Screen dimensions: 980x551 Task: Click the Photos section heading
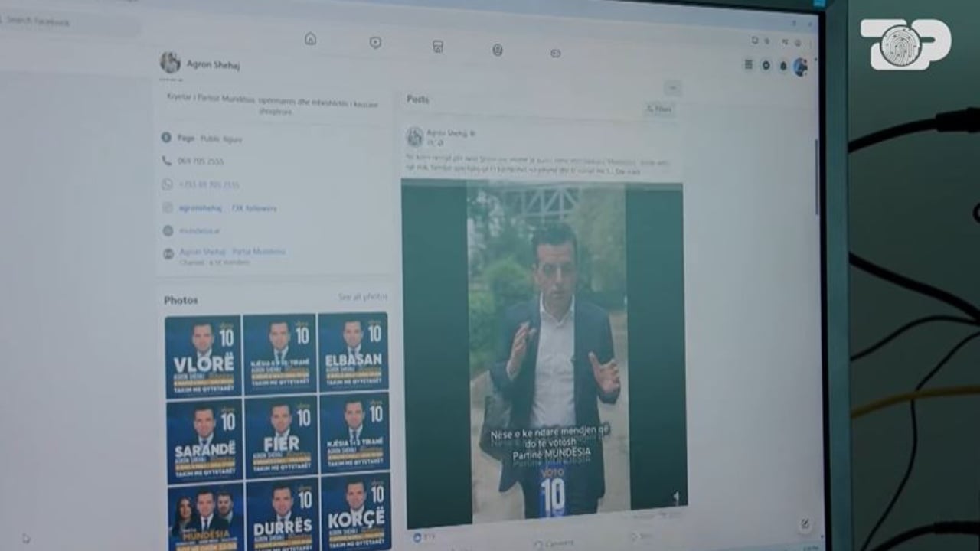pos(181,301)
